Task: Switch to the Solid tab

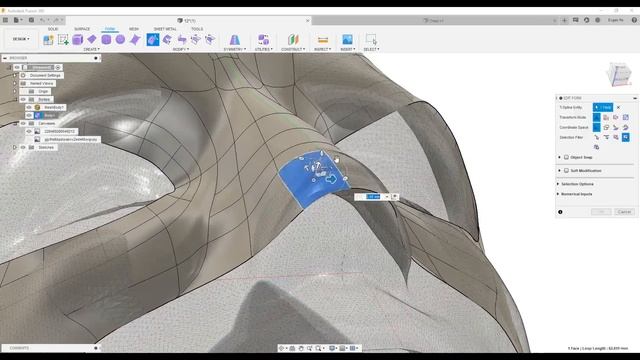Action: pyautogui.click(x=53, y=29)
